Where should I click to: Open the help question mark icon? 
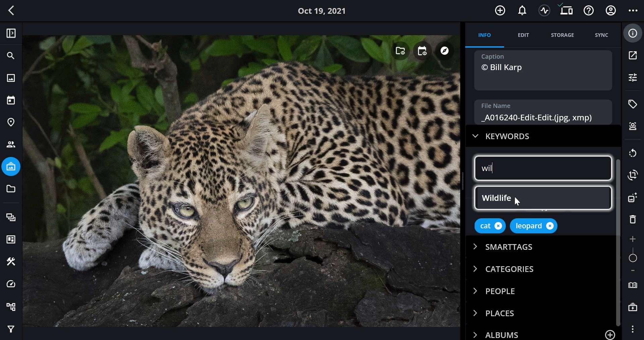click(589, 10)
